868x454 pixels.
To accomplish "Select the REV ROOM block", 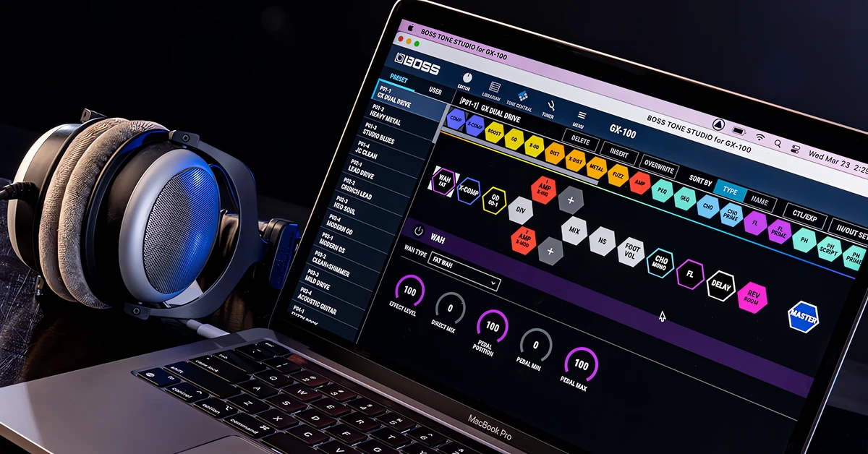I will 752,297.
